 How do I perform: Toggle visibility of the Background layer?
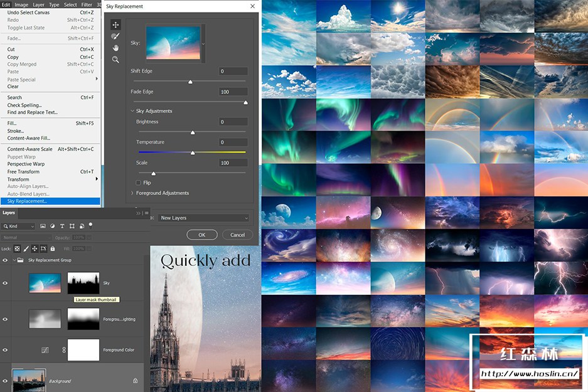(5, 380)
